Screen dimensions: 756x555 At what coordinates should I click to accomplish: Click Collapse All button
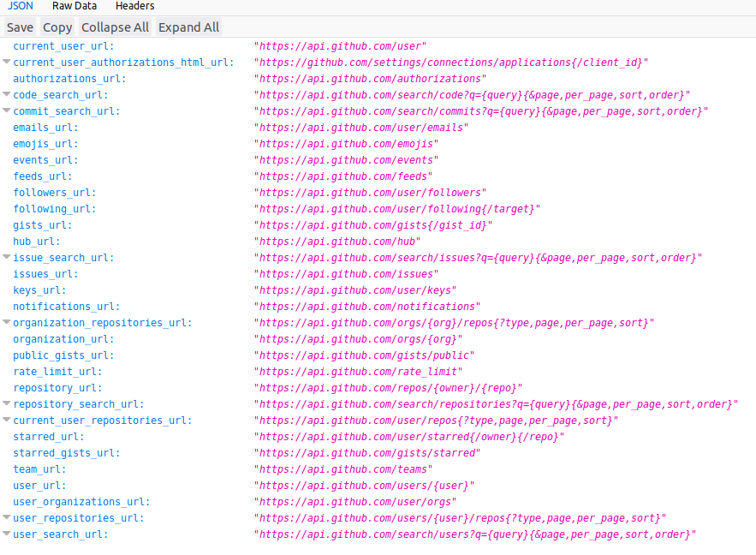(x=115, y=27)
